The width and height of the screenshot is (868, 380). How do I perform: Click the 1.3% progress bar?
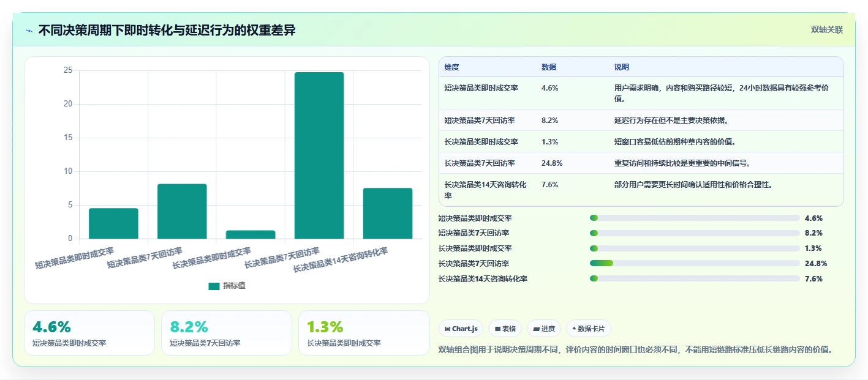click(695, 248)
